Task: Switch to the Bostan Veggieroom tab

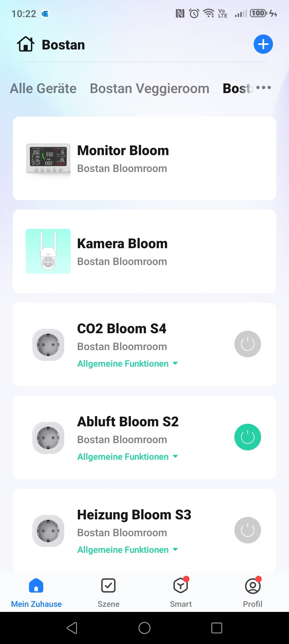Action: pos(149,89)
